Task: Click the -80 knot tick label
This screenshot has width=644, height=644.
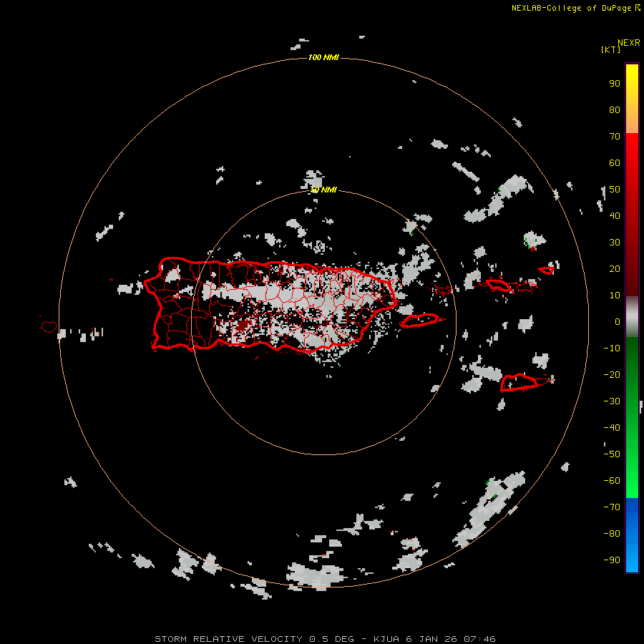Action: click(x=612, y=534)
